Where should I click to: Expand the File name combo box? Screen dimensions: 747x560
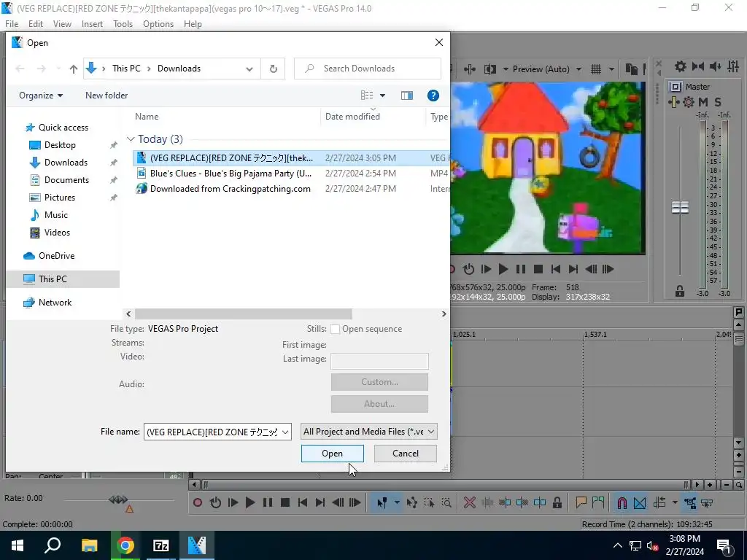pos(285,432)
